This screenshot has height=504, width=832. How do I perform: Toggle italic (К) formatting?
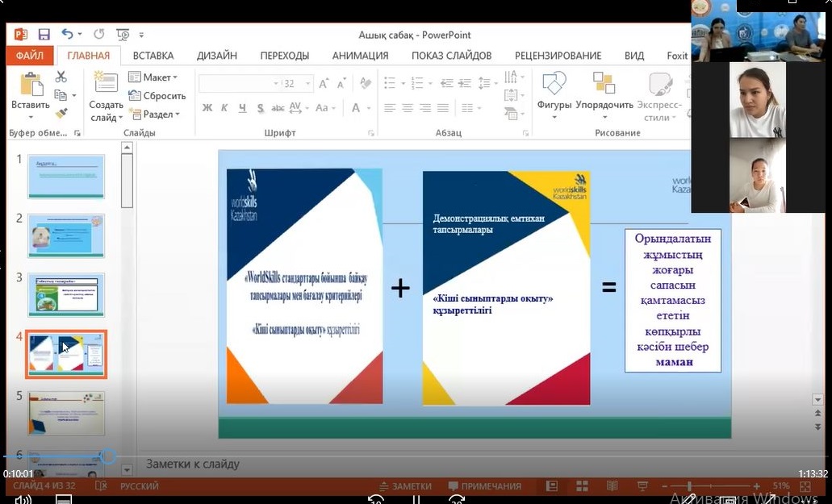click(224, 108)
